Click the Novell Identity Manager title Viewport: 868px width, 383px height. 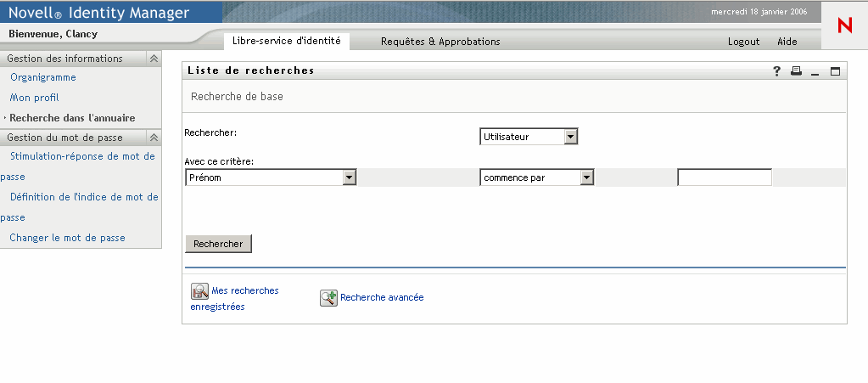point(99,12)
